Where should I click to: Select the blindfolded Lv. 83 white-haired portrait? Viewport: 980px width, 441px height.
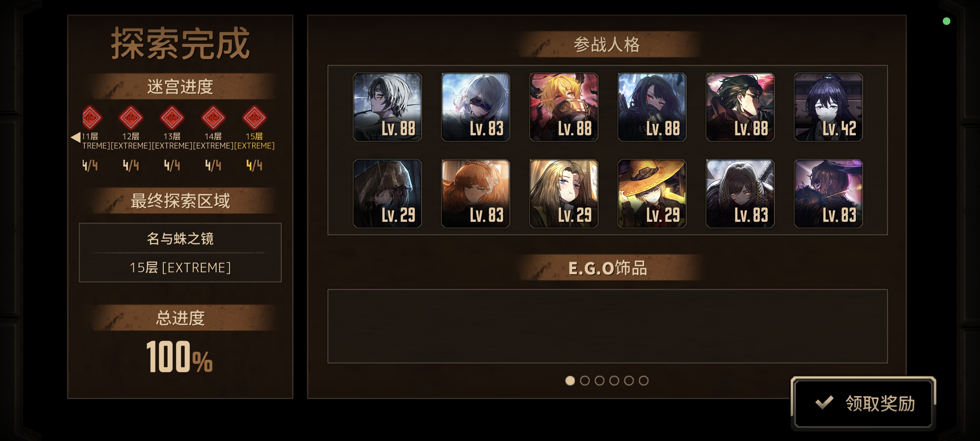pos(475,107)
